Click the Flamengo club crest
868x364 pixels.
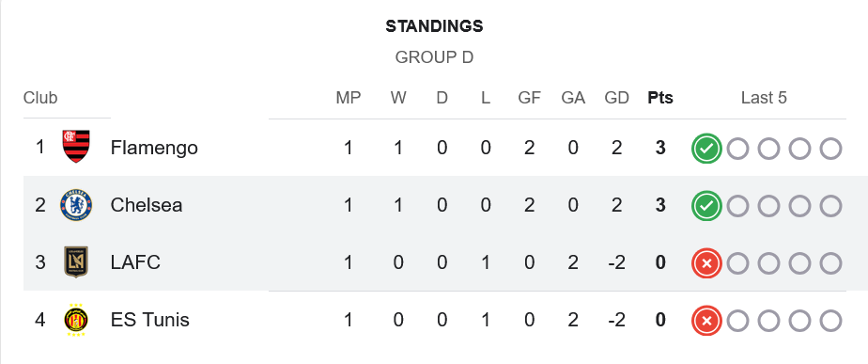click(76, 147)
